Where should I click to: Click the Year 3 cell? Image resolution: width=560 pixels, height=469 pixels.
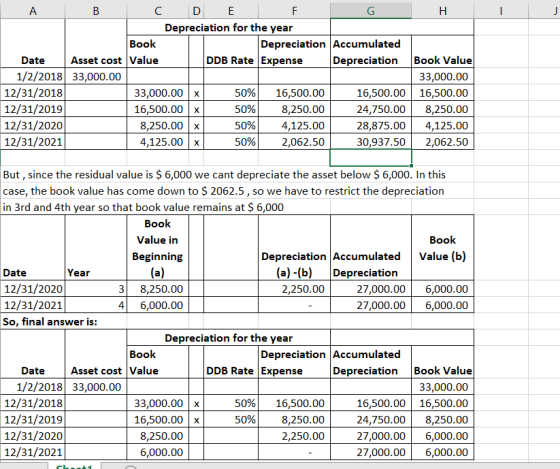(x=96, y=289)
